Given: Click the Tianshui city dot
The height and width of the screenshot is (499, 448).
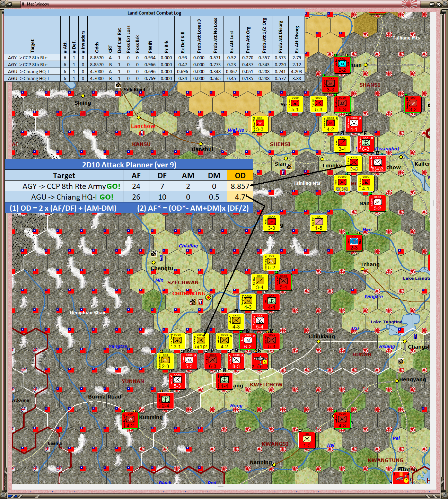Looking at the screenshot, I should (200, 143).
